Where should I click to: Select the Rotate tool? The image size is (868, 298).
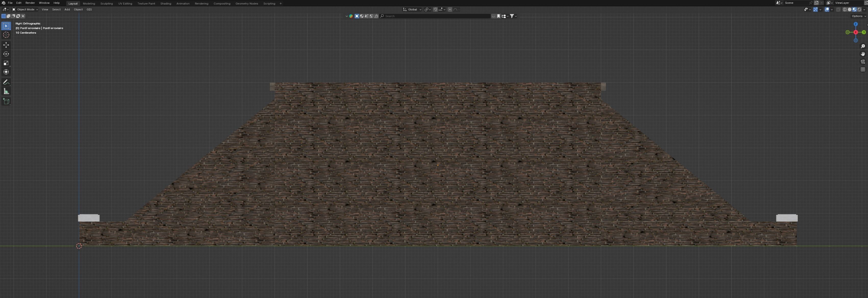click(6, 54)
